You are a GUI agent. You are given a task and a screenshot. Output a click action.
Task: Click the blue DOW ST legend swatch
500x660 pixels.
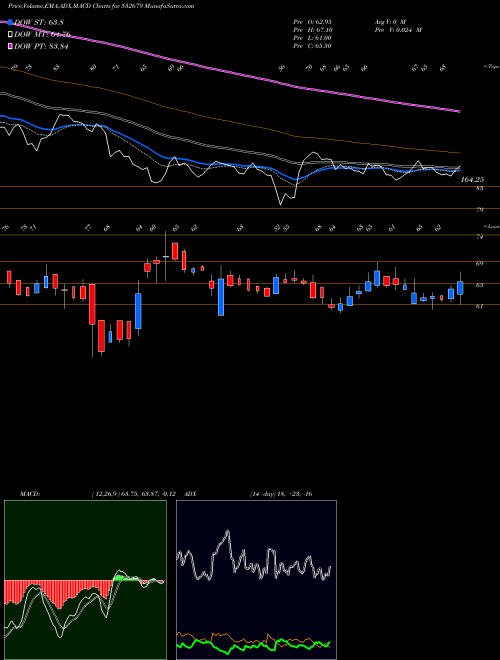(11, 22)
